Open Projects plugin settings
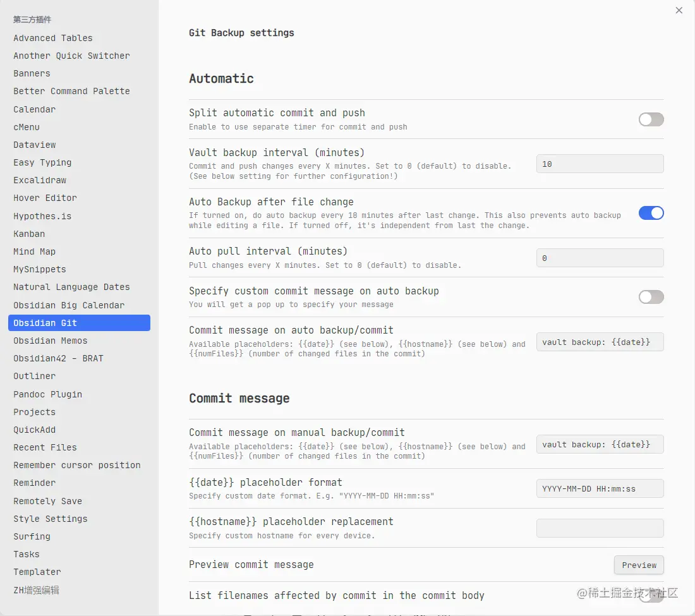Image resolution: width=695 pixels, height=616 pixels. point(79,412)
